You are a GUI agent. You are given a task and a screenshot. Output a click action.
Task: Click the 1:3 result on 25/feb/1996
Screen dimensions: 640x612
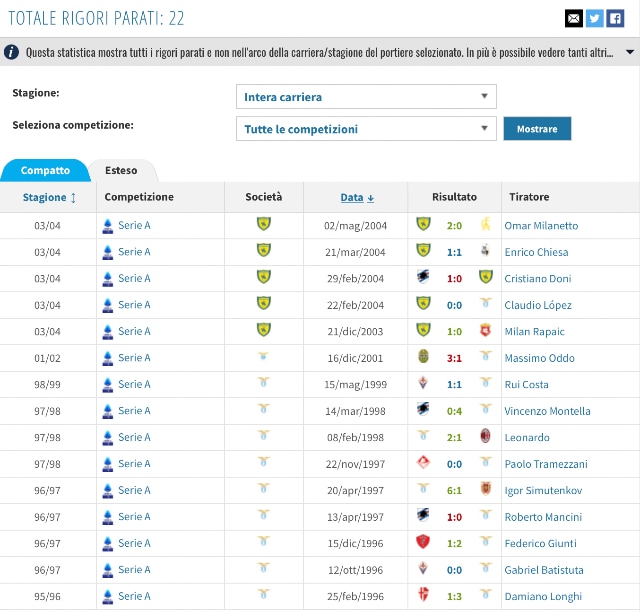click(454, 596)
